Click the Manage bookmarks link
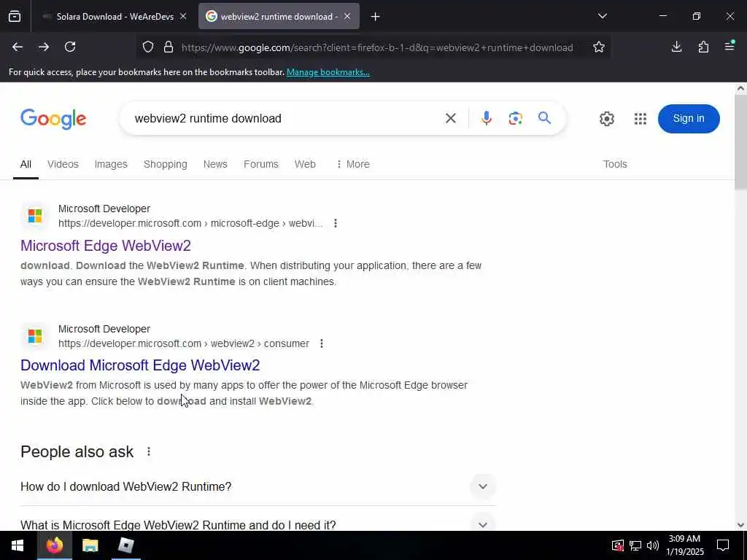 click(328, 72)
